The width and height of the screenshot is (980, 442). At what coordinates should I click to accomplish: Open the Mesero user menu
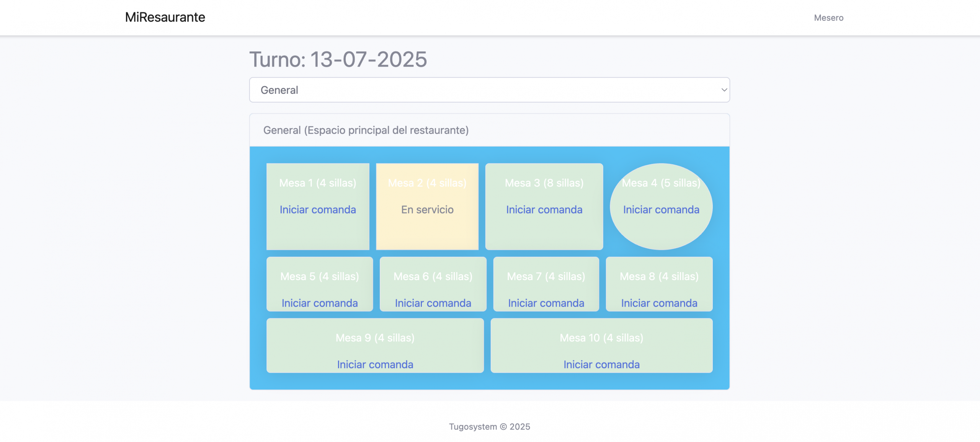pos(828,18)
